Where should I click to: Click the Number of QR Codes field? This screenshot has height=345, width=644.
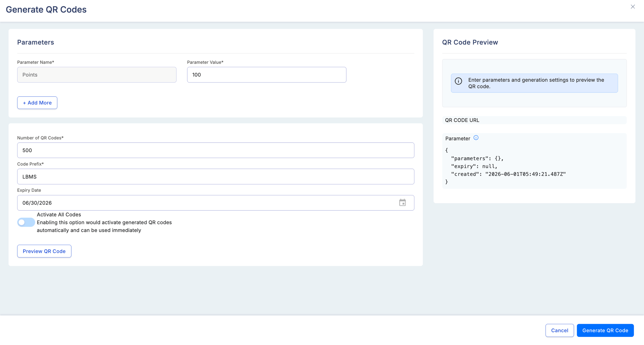(216, 150)
